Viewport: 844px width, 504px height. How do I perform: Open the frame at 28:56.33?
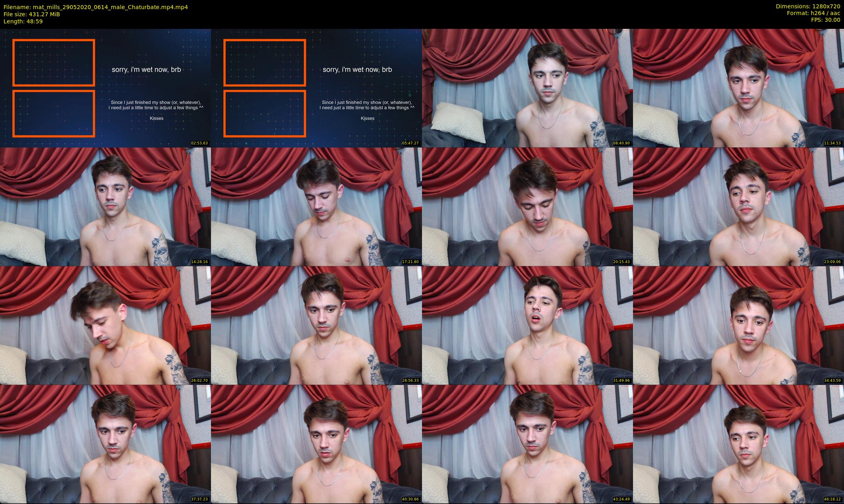coord(316,325)
